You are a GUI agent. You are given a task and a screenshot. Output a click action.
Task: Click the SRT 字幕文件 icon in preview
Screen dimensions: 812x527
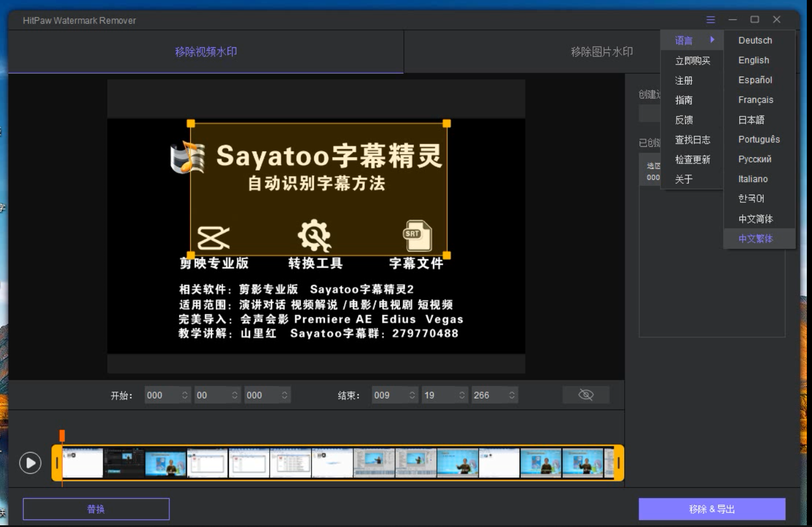(417, 236)
